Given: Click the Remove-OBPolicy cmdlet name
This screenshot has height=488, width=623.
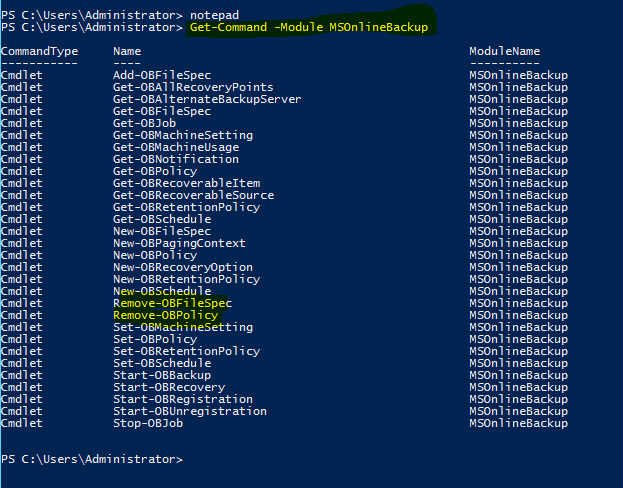Looking at the screenshot, I should tap(166, 315).
